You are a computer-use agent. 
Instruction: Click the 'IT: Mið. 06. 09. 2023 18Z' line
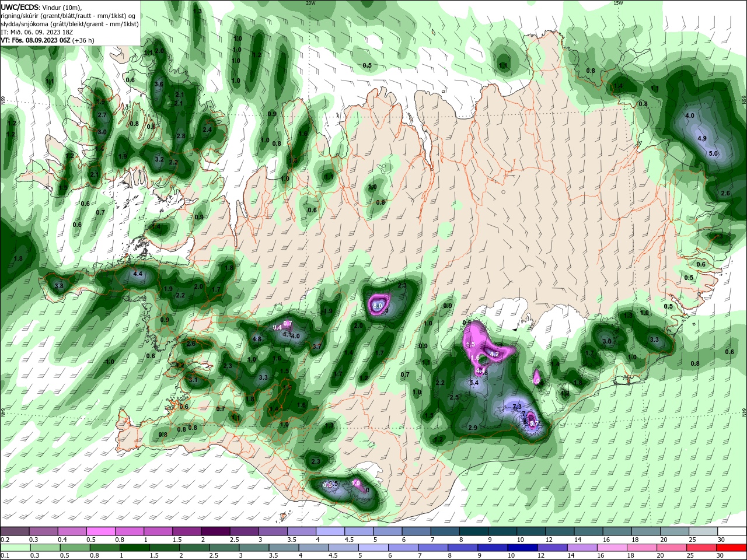[36, 32]
